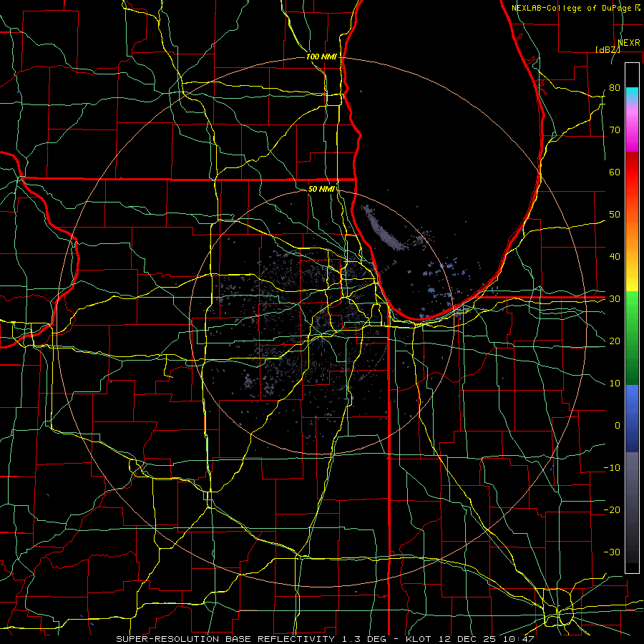This screenshot has height=644, width=644.
Task: Click the 20 value on the dBZ scale
Action: point(615,341)
